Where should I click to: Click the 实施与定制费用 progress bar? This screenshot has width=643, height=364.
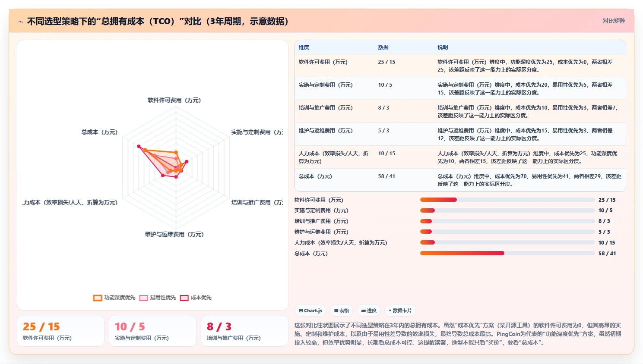click(507, 210)
